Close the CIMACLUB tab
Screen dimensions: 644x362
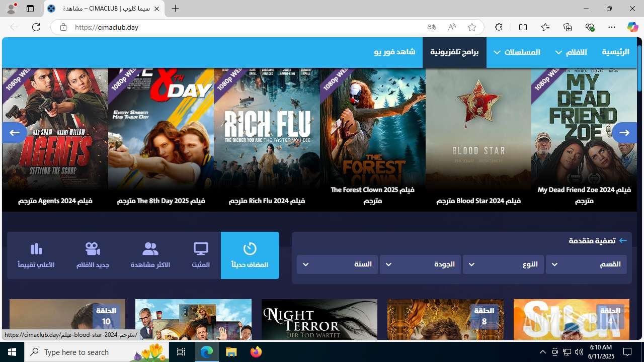pyautogui.click(x=156, y=9)
